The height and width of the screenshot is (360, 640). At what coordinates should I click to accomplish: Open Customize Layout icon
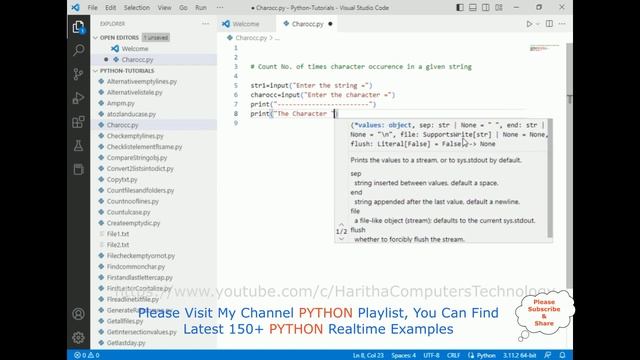pyautogui.click(x=499, y=7)
